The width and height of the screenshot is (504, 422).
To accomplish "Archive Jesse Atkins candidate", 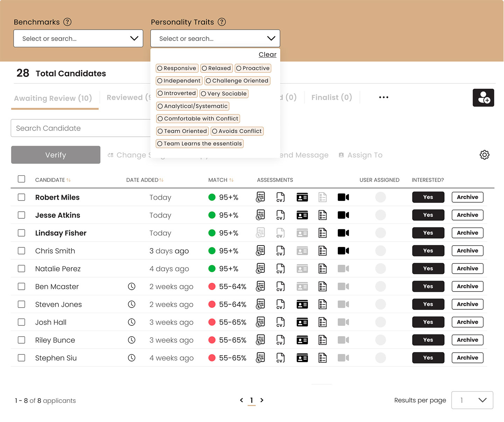I will (x=467, y=215).
